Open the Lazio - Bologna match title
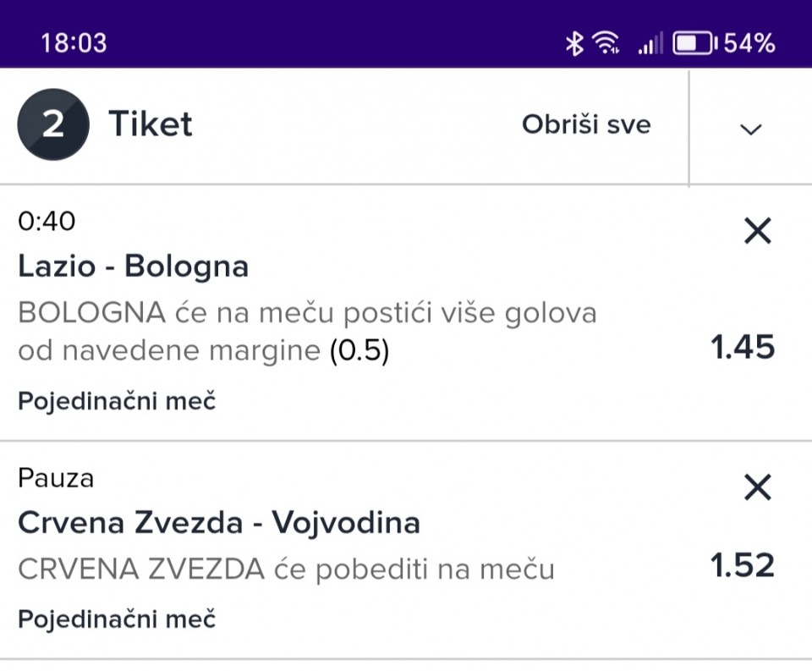The height and width of the screenshot is (671, 812). tap(134, 267)
